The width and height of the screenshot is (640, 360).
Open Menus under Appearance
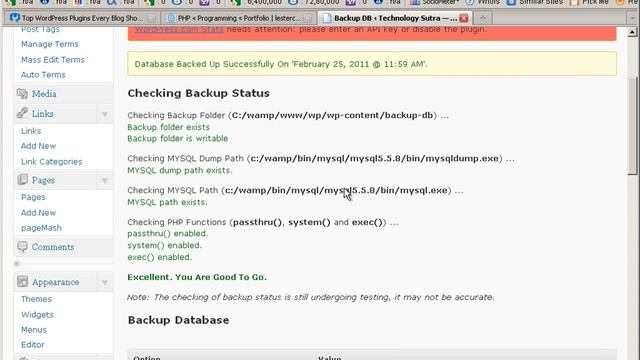tap(34, 330)
